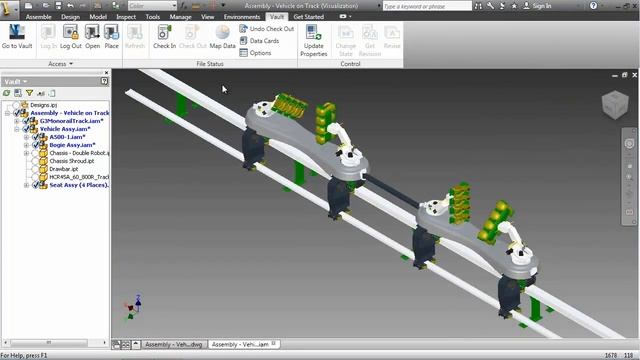Click Update Properties
The image size is (640, 360).
coord(313,40)
